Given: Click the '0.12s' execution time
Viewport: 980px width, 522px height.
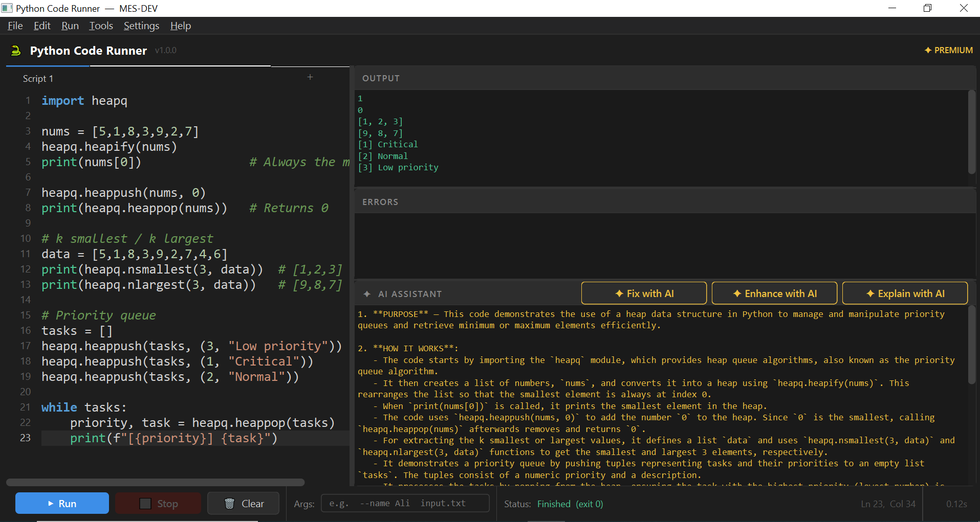Looking at the screenshot, I should coord(956,504).
